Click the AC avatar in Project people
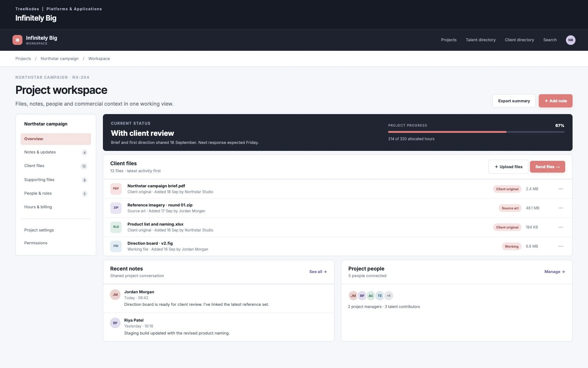Image resolution: width=588 pixels, height=368 pixels. (x=371, y=296)
